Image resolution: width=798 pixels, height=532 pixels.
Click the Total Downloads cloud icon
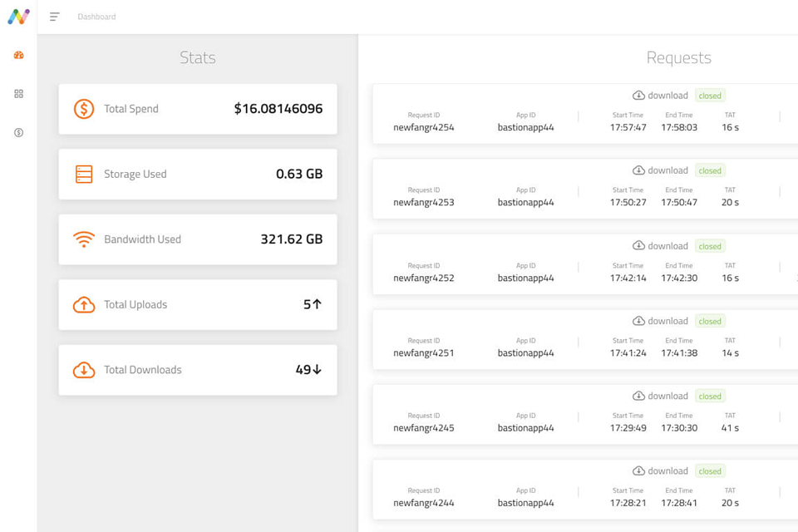[x=84, y=370]
